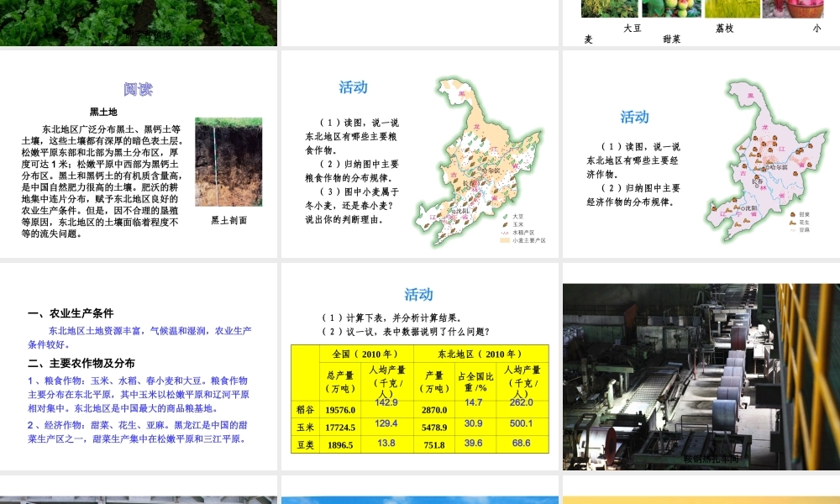The image size is (840, 504).
Task: Click the 玉米 row label in table
Action: [x=306, y=428]
